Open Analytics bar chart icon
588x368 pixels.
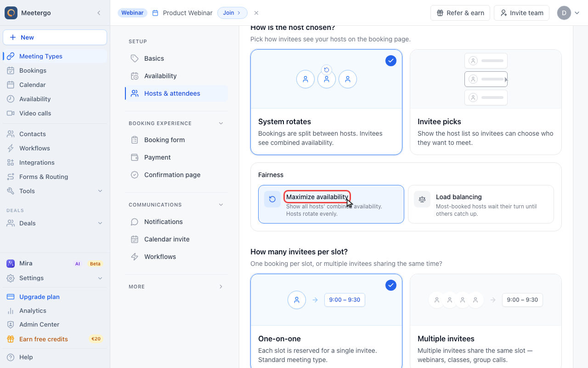click(x=11, y=311)
